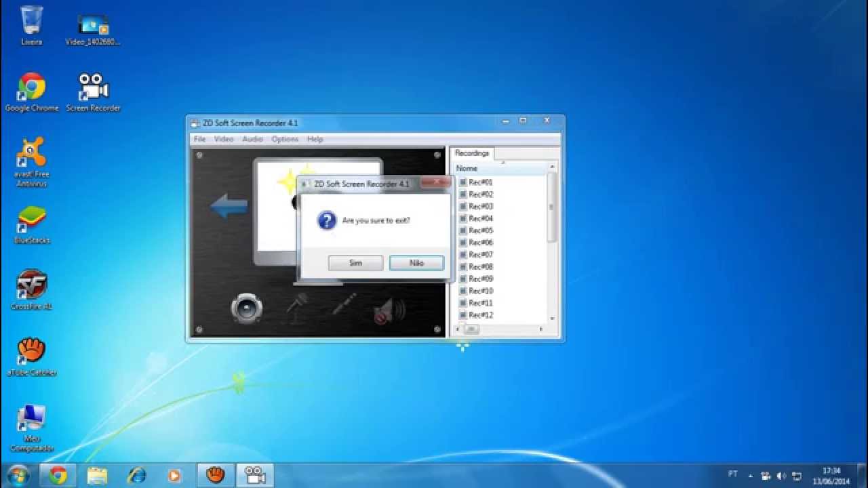Click the Google Chrome desktop shortcut
The height and width of the screenshot is (488, 868).
(x=31, y=92)
